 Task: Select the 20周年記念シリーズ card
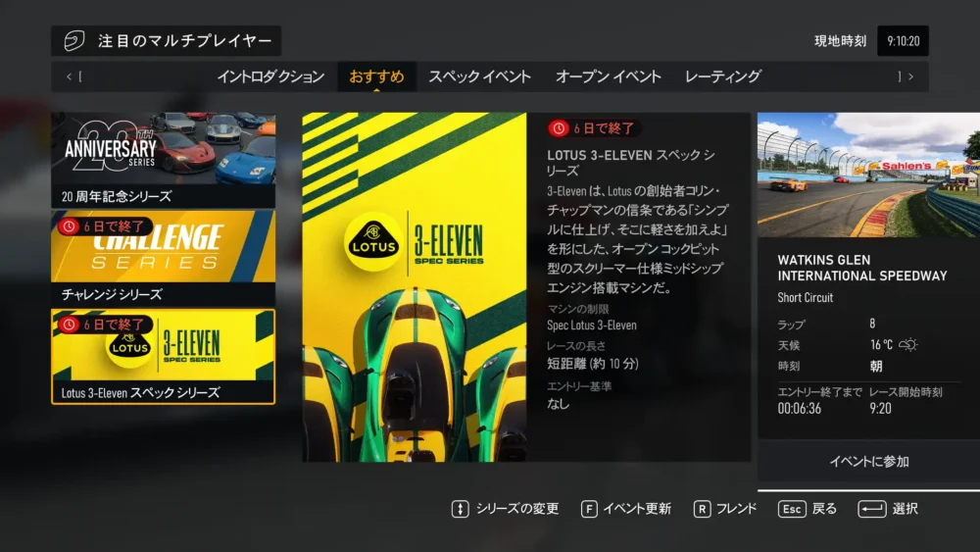point(163,160)
